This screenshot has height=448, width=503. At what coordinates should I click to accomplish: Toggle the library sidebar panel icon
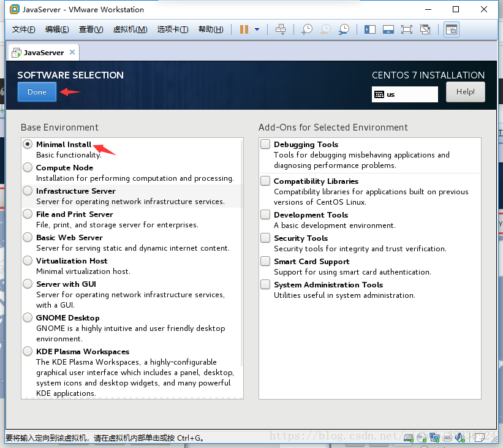(x=370, y=29)
